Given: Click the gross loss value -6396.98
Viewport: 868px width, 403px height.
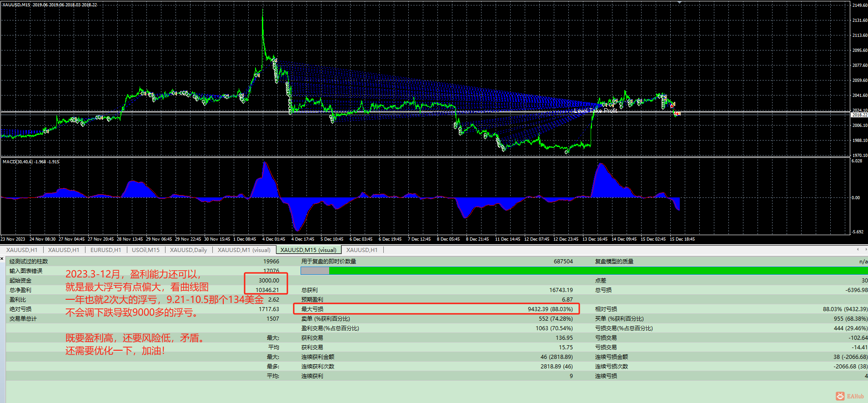Looking at the screenshot, I should click(857, 290).
